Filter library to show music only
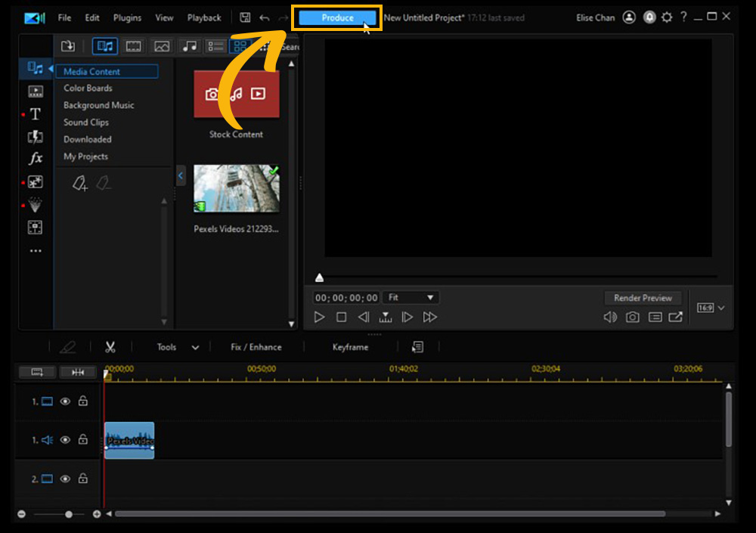The image size is (756, 533). point(191,46)
